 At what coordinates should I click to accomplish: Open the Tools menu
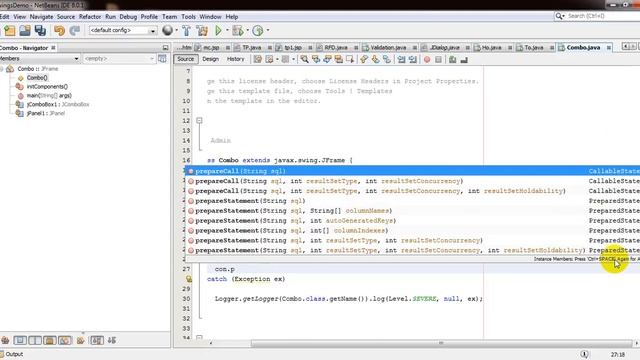tap(188, 17)
